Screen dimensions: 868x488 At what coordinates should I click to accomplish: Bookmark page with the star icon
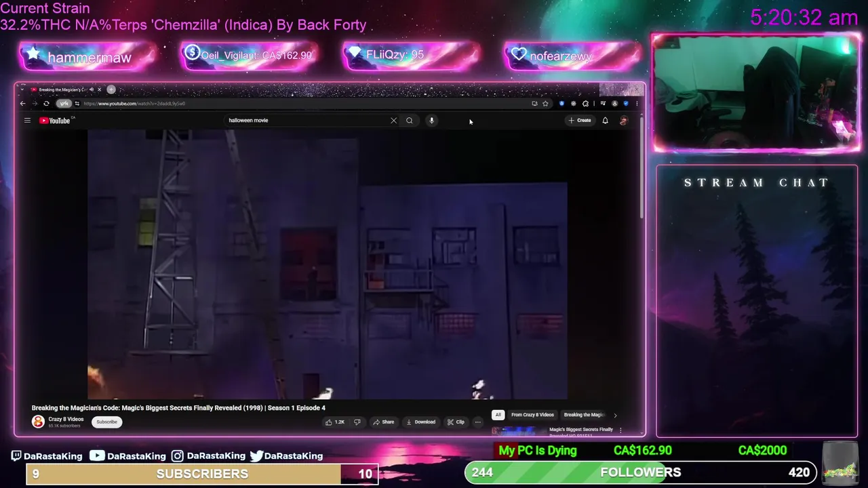(x=545, y=104)
